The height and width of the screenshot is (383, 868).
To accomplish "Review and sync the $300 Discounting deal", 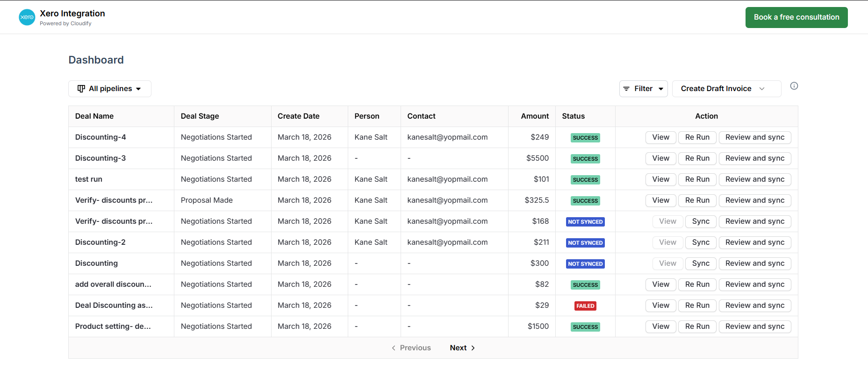I will click(x=755, y=263).
